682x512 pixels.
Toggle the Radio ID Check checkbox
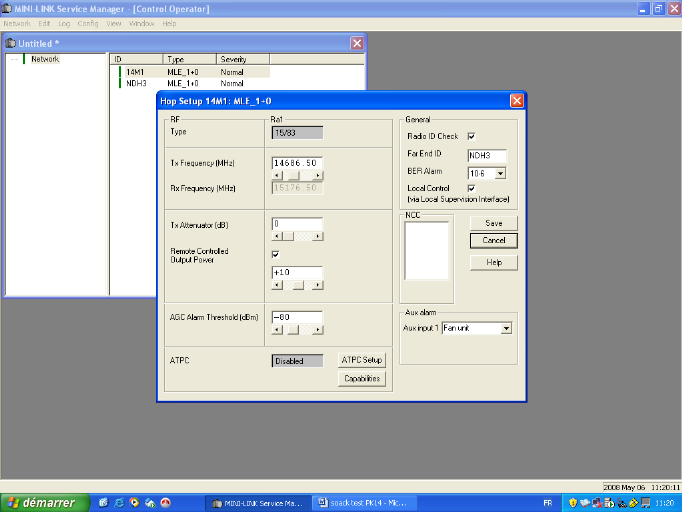[471, 136]
